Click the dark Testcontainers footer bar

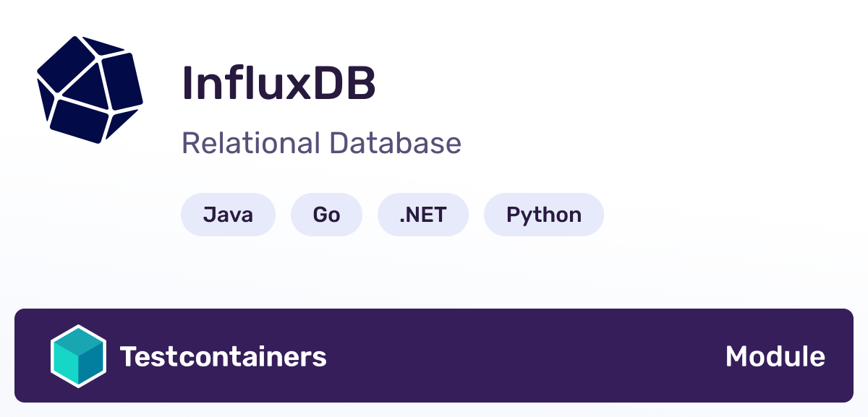(434, 356)
